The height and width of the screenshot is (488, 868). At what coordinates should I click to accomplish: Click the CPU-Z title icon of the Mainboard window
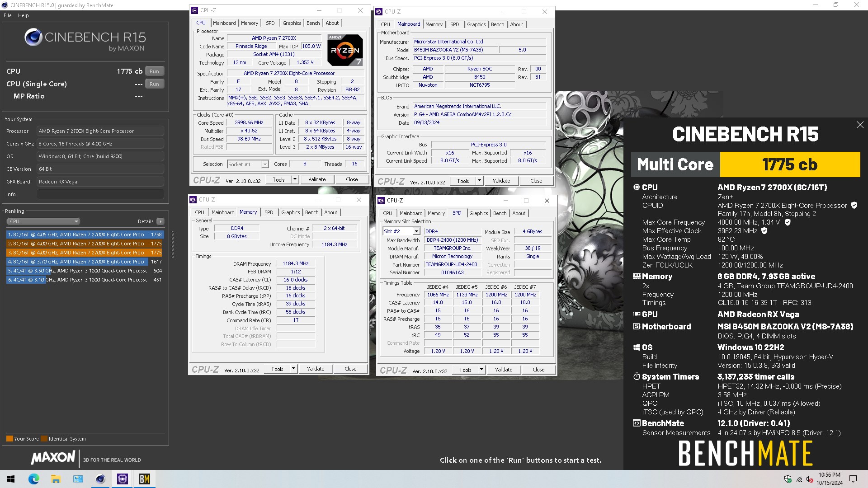[x=379, y=12]
